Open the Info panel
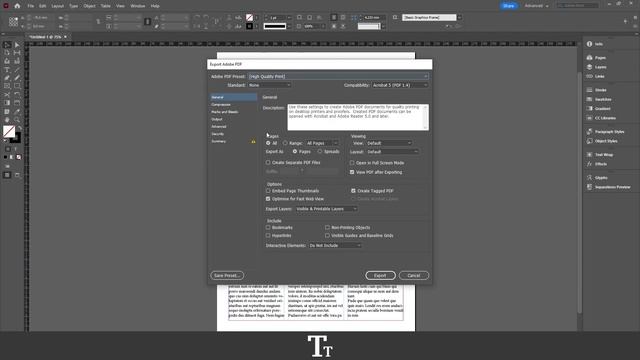Viewport: 640px width, 360px height. 596,44
